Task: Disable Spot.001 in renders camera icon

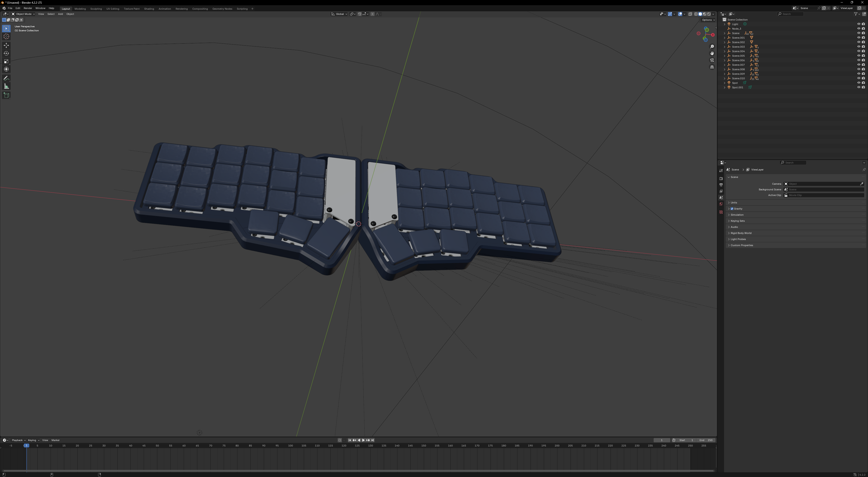Action: pos(864,87)
